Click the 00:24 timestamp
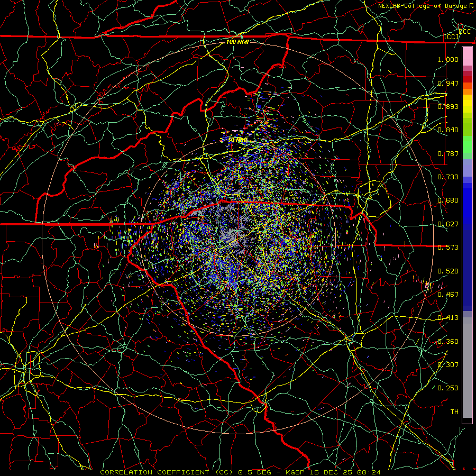This screenshot has height=476, width=476. tap(369, 472)
